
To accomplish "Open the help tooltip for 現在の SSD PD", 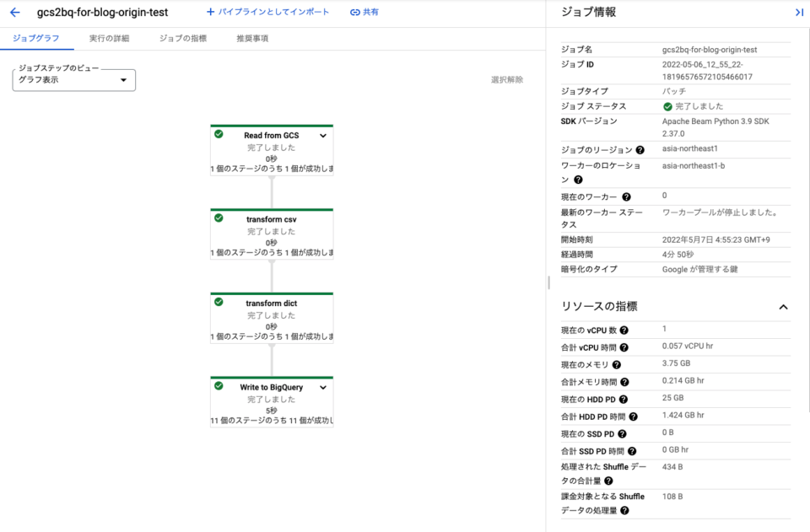I will click(x=622, y=433).
